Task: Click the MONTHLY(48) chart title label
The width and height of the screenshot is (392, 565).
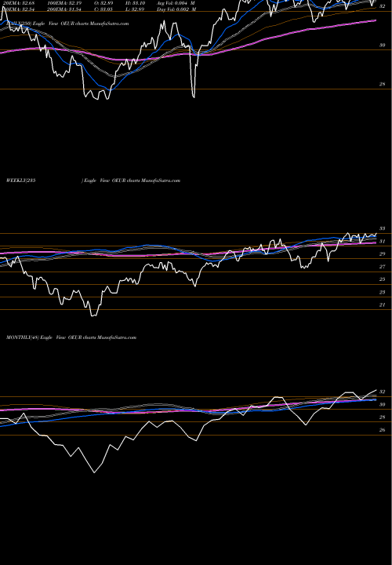Action: [x=71, y=337]
